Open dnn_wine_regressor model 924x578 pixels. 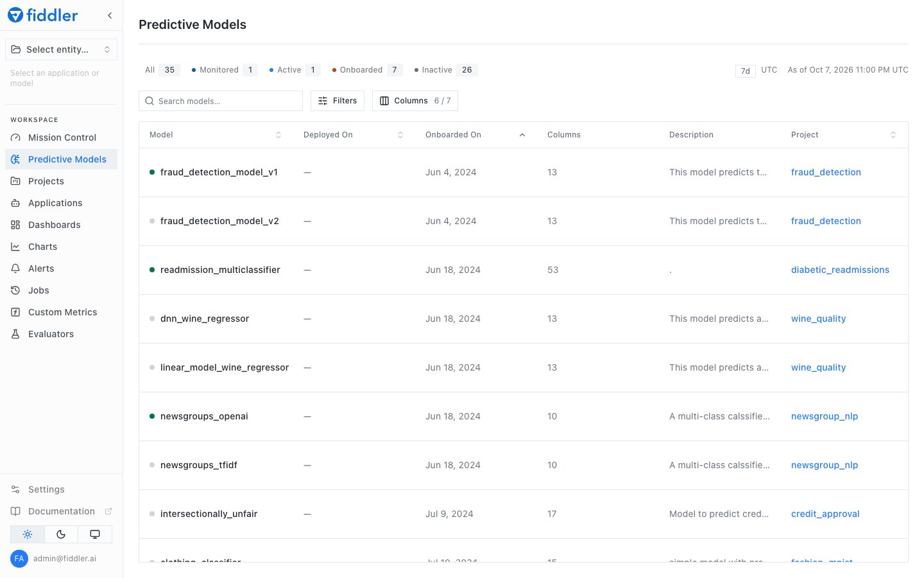point(205,319)
